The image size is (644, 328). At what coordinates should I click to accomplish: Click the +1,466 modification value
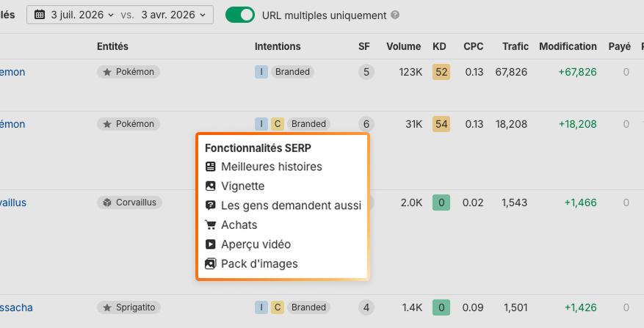coord(580,203)
